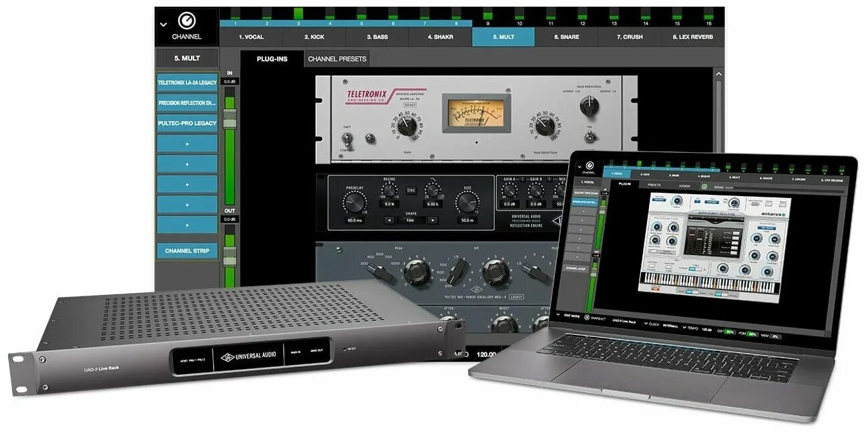Open the PRESETS tab on the laptop screen
Screen dimensions: 868x435
tap(654, 185)
